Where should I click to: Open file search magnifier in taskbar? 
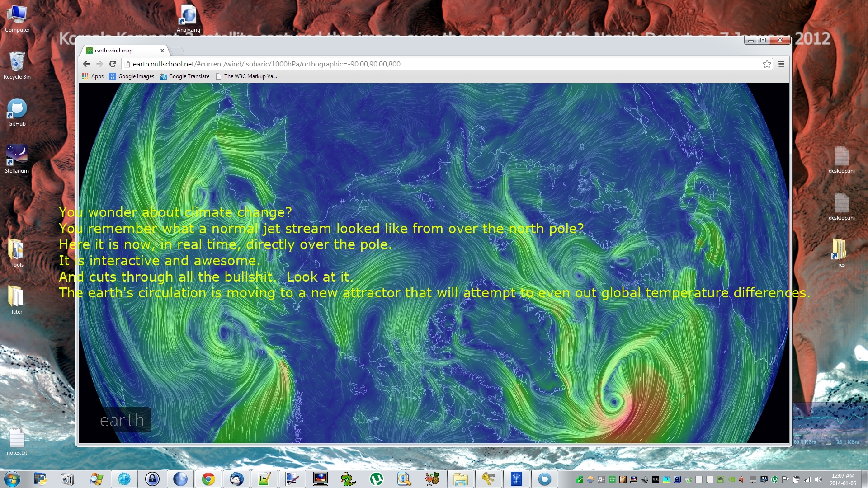pos(404,479)
